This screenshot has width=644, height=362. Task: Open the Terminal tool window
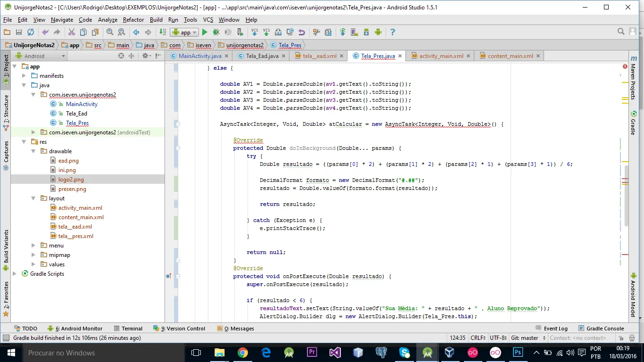tap(132, 329)
